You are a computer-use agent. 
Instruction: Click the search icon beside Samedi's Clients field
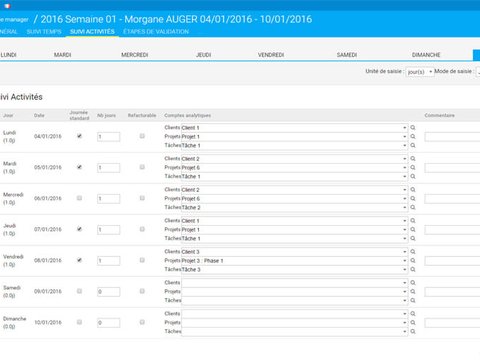(x=413, y=283)
